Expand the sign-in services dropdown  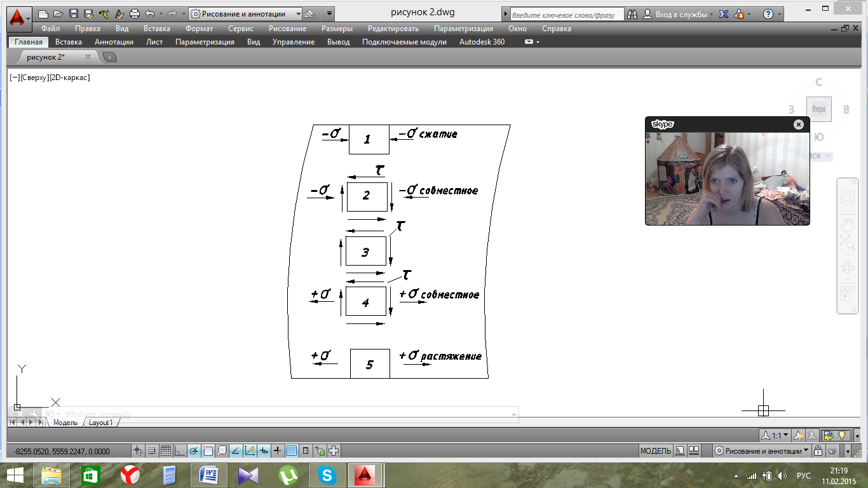(x=710, y=14)
